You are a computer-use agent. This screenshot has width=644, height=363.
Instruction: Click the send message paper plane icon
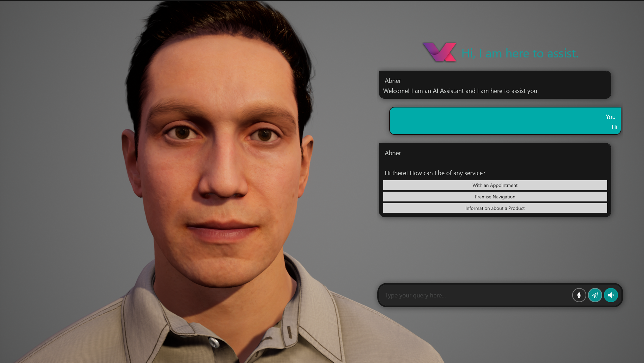[x=595, y=295]
